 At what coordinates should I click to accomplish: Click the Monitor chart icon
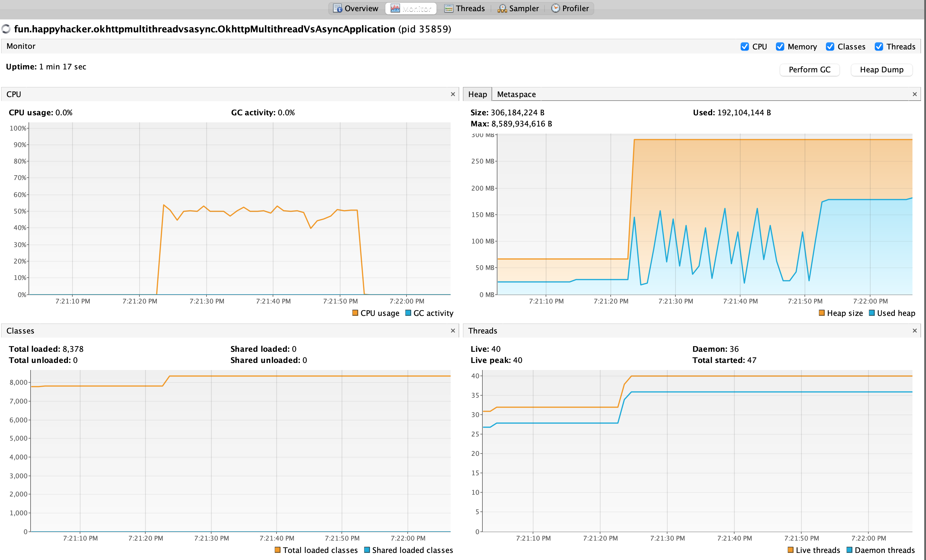pos(395,8)
